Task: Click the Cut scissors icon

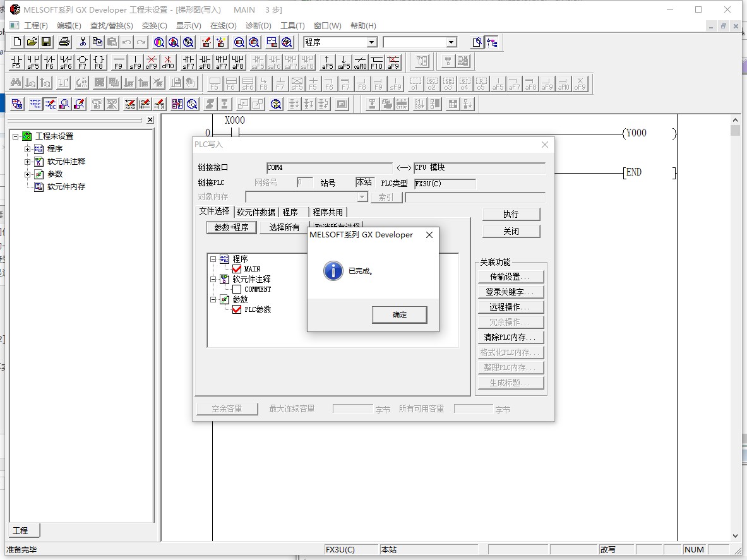Action: [x=83, y=42]
